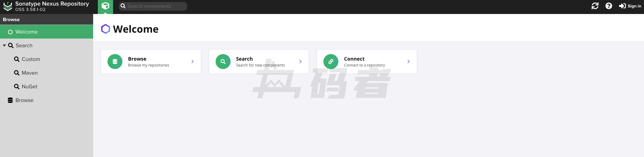Click chevron arrow on the Connect card
644x157 pixels.
click(408, 62)
